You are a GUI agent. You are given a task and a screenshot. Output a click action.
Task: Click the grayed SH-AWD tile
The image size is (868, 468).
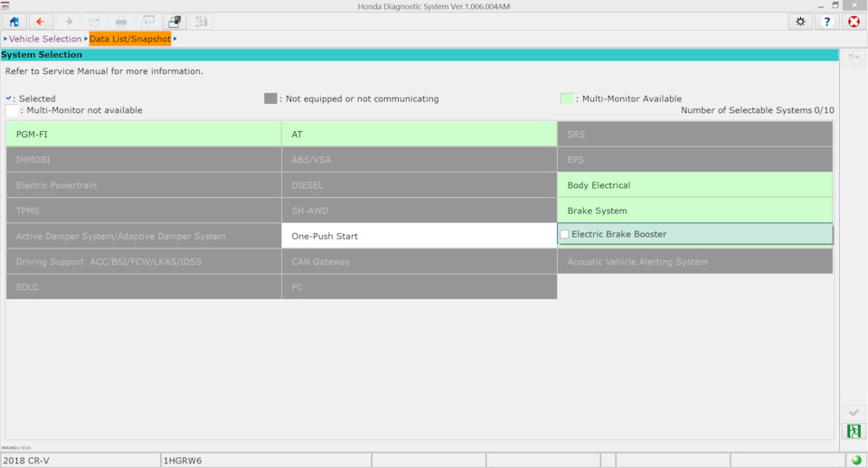coord(419,211)
